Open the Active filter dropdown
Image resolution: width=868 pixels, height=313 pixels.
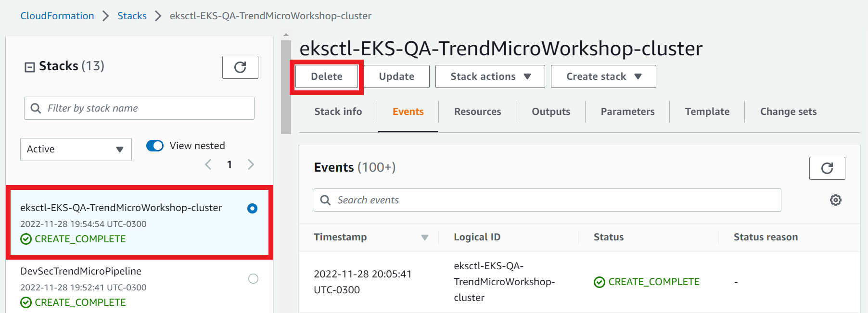76,150
